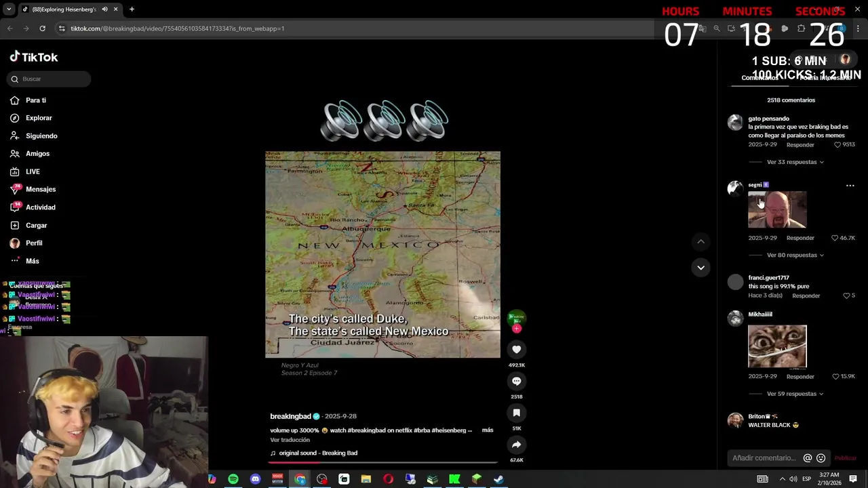This screenshot has width=868, height=488.
Task: Mute the tab audio icon
Action: tap(104, 9)
